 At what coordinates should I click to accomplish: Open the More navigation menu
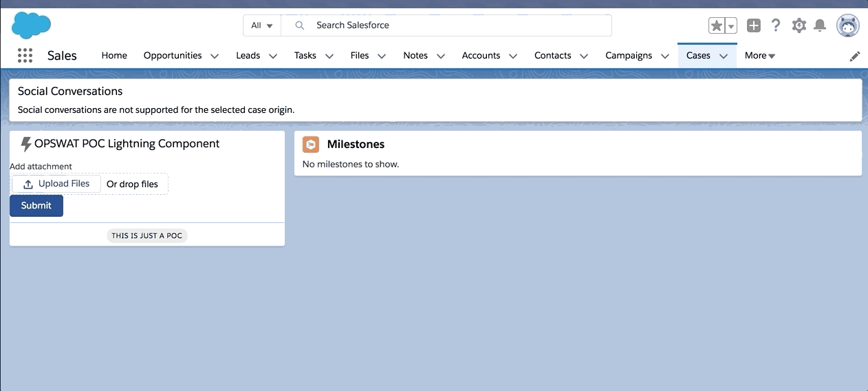[x=760, y=56]
